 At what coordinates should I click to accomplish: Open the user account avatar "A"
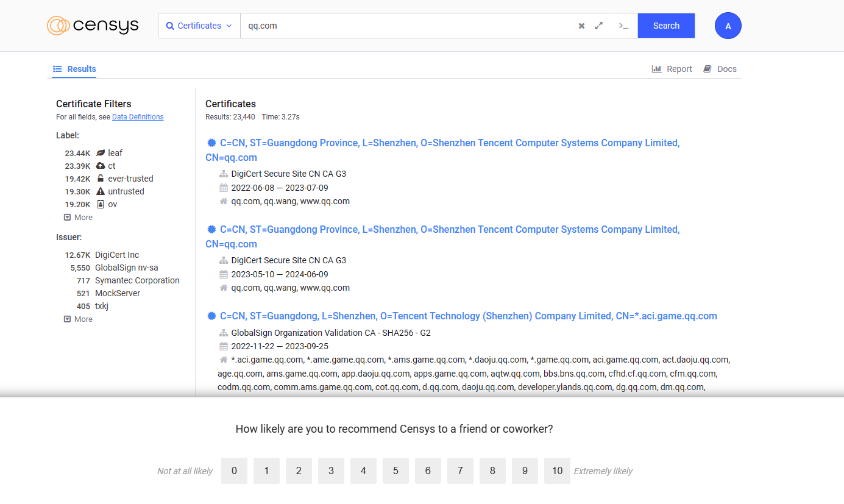[728, 26]
